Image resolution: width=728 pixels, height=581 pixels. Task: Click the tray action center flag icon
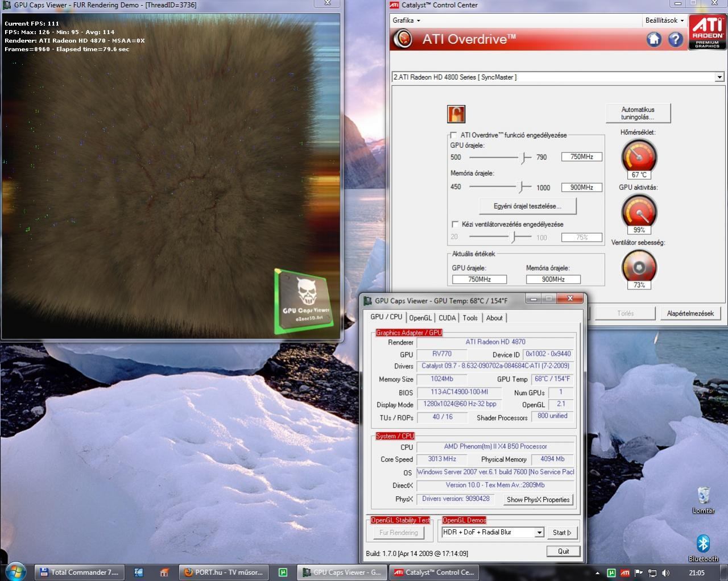tap(638, 573)
